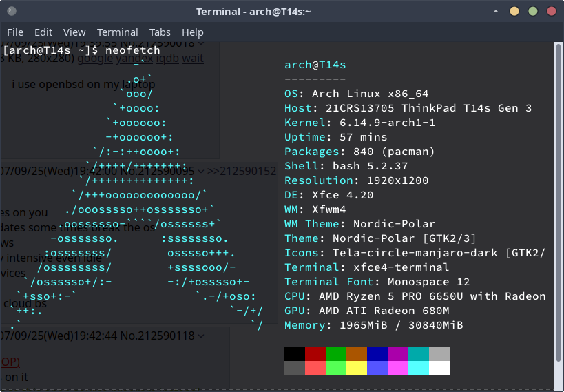The width and height of the screenshot is (564, 392).
Task: Click the orange-brown color block
Action: tap(357, 353)
